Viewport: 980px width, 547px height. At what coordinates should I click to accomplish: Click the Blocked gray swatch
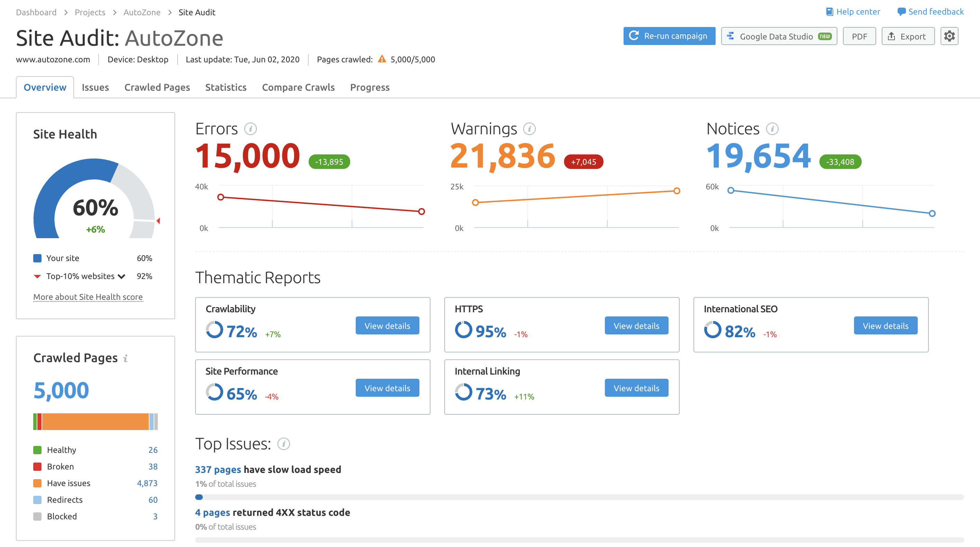(37, 517)
